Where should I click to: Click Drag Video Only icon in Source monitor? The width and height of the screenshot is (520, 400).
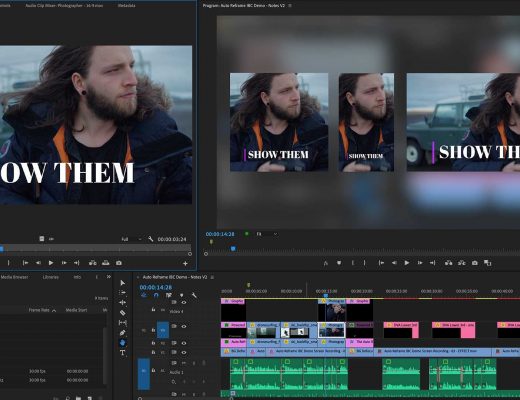[x=42, y=239]
